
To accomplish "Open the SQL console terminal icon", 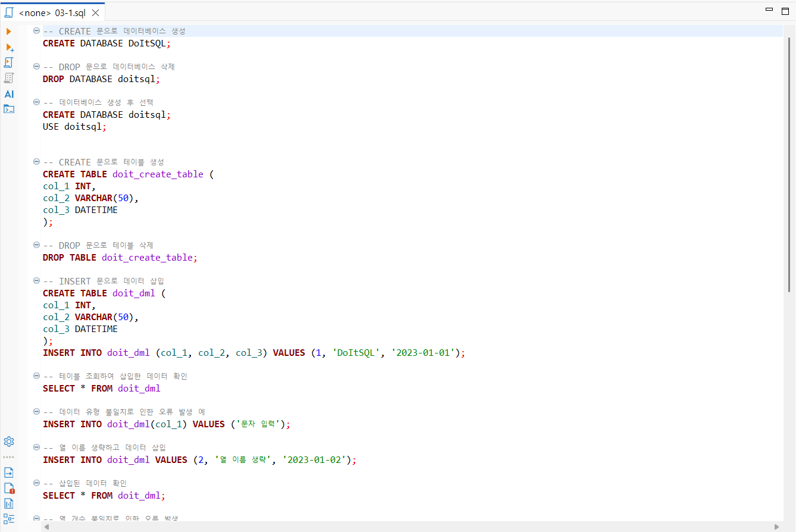I will 9,109.
